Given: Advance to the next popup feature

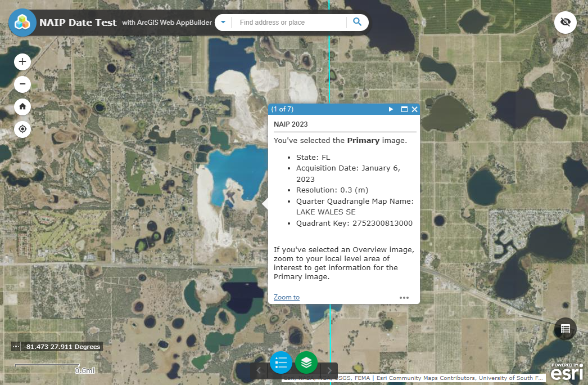Looking at the screenshot, I should point(391,109).
